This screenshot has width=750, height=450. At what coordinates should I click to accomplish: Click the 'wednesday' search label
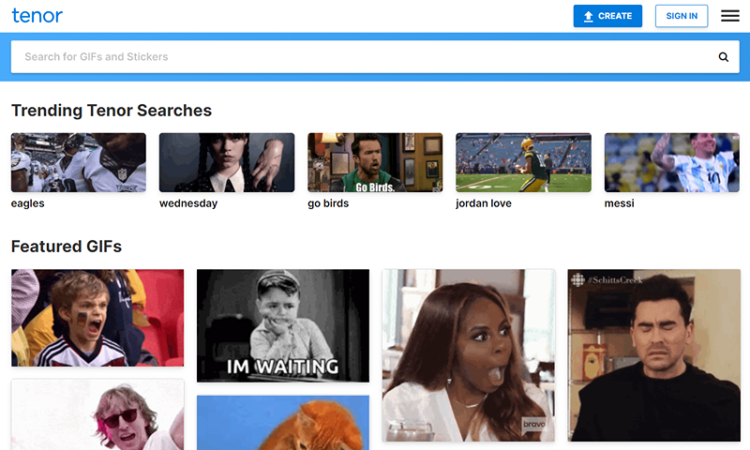tap(188, 203)
